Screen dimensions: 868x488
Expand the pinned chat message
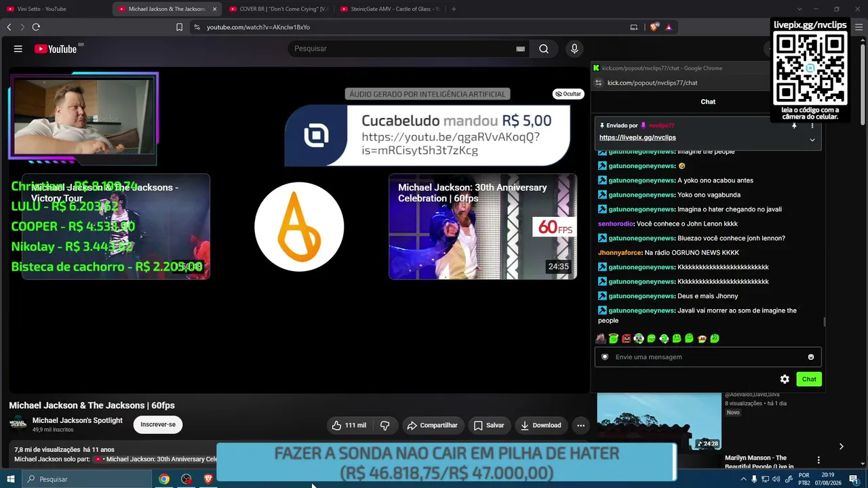[812, 140]
